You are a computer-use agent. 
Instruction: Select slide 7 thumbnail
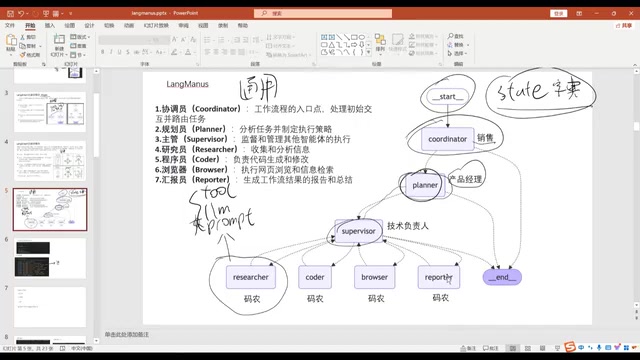tap(50, 307)
